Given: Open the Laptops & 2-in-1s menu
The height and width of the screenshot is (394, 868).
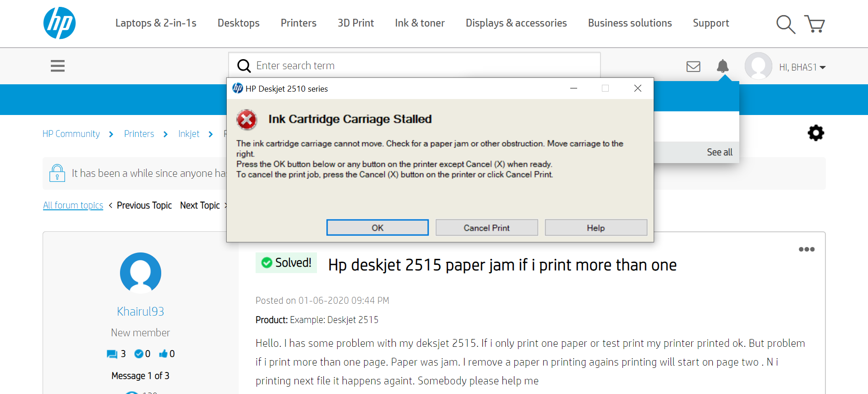Looking at the screenshot, I should coord(156,23).
